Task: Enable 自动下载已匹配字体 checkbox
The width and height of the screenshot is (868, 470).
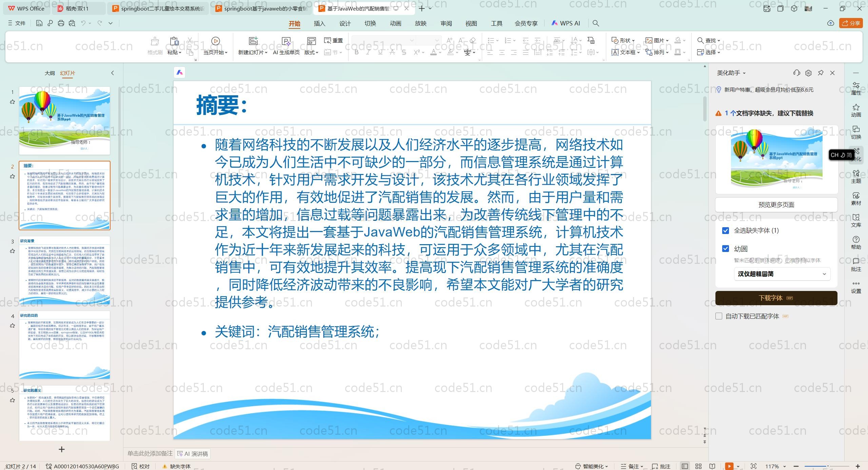Action: [x=719, y=316]
